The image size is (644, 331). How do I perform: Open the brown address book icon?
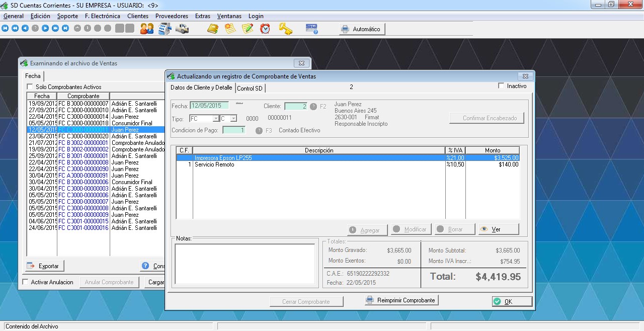213,29
